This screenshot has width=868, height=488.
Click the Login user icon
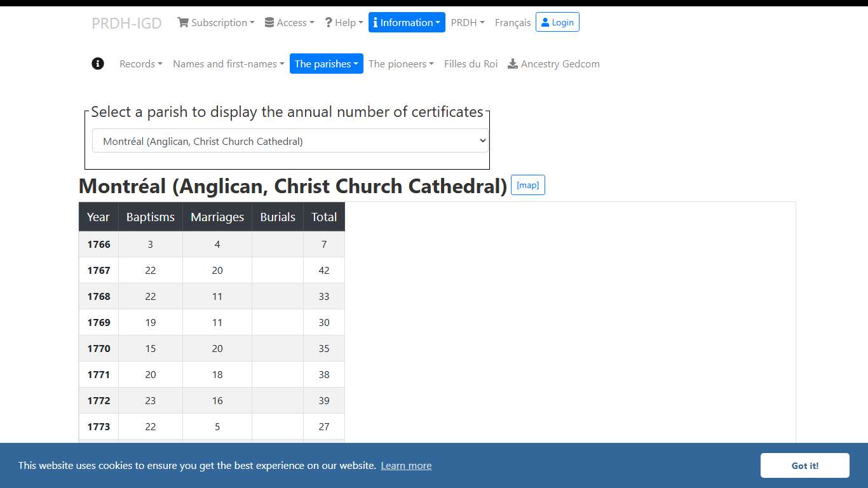coord(546,22)
